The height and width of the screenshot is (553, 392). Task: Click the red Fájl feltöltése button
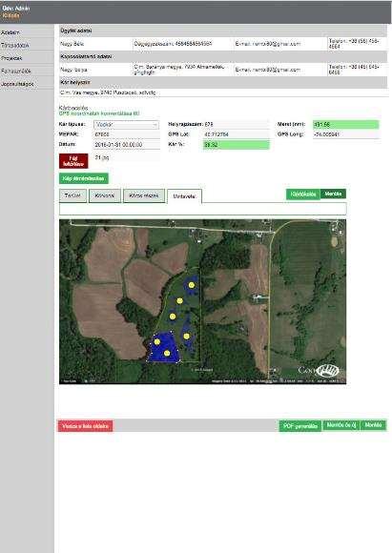tap(73, 161)
